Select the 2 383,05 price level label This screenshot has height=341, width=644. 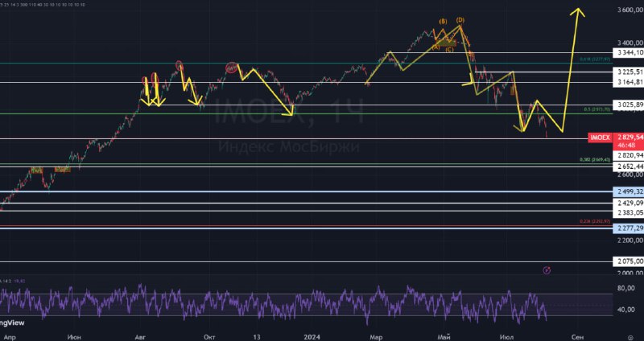(628, 212)
